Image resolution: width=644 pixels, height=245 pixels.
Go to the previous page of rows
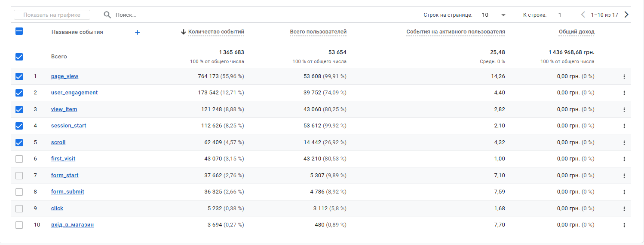(583, 15)
